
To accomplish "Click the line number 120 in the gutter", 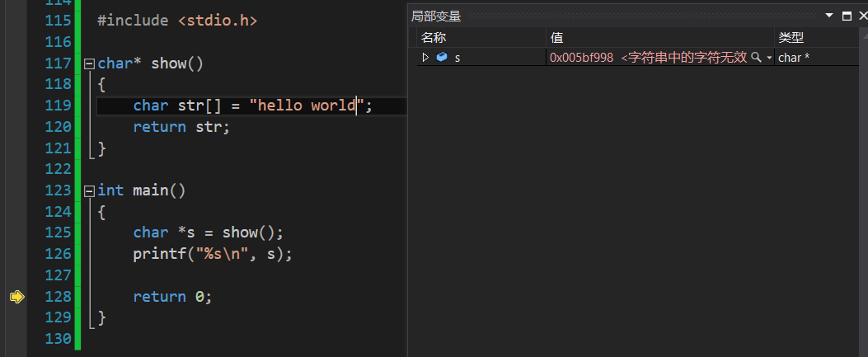I will (58, 127).
